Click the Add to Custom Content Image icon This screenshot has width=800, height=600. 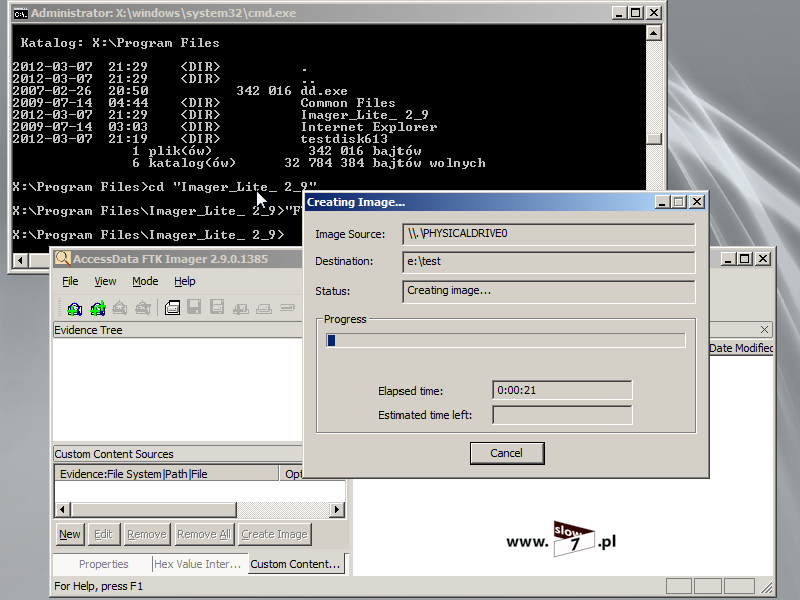[x=241, y=308]
